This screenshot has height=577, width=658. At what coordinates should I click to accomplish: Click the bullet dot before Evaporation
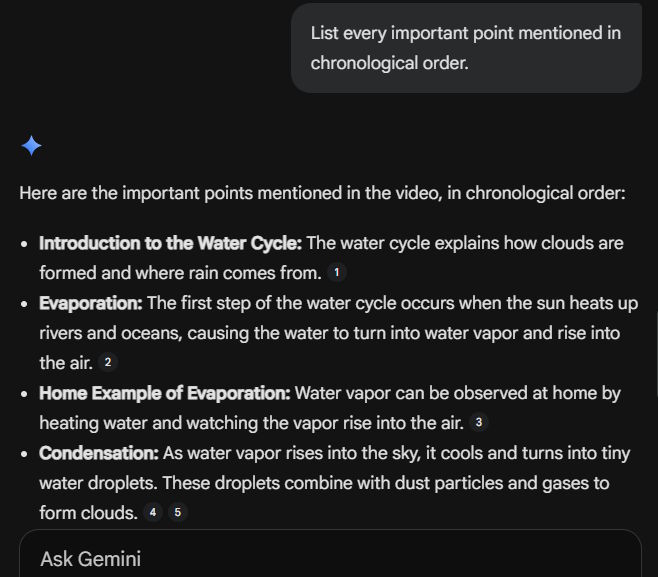[x=24, y=304]
